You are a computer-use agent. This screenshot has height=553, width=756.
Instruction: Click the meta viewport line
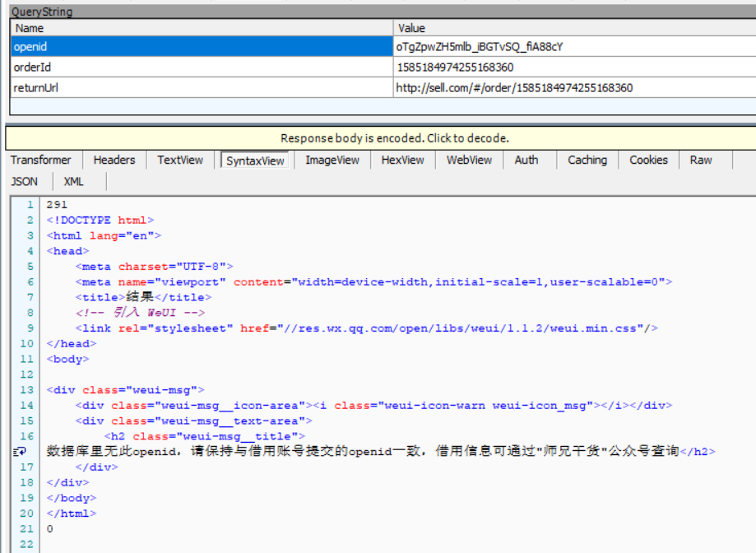(373, 282)
